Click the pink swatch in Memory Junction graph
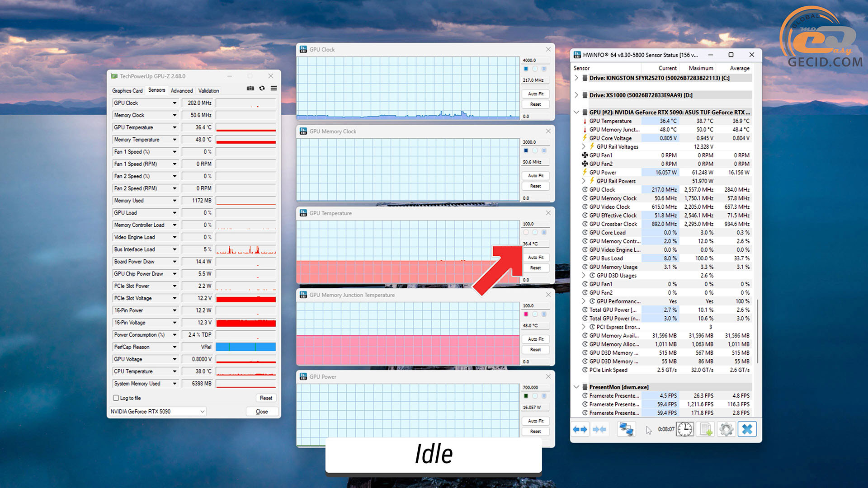Image resolution: width=868 pixels, height=488 pixels. [x=526, y=314]
